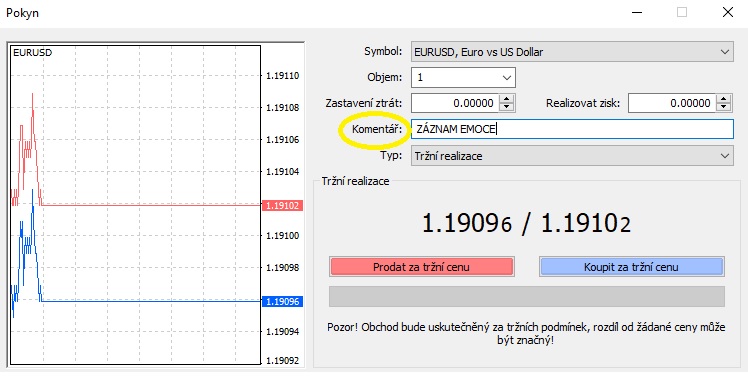Click the blue bid price label 1.19096
Viewport: 748px width, 376px height.
[x=282, y=302]
